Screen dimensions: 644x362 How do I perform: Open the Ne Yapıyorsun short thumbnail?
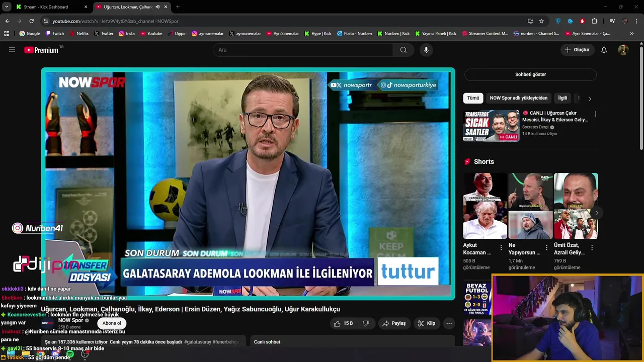[530, 206]
